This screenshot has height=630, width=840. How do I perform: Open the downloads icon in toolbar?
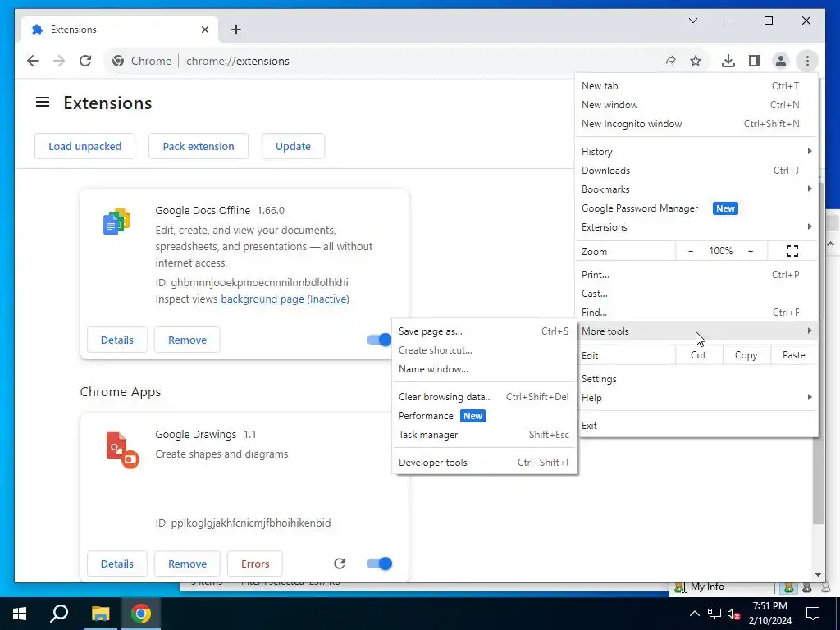(x=728, y=61)
